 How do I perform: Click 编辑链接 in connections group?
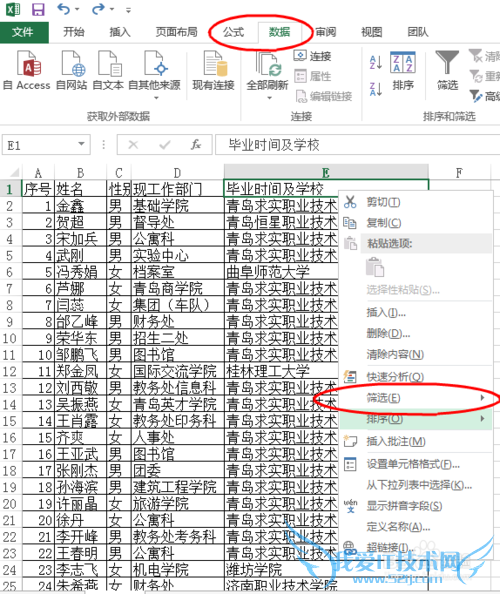[x=323, y=97]
